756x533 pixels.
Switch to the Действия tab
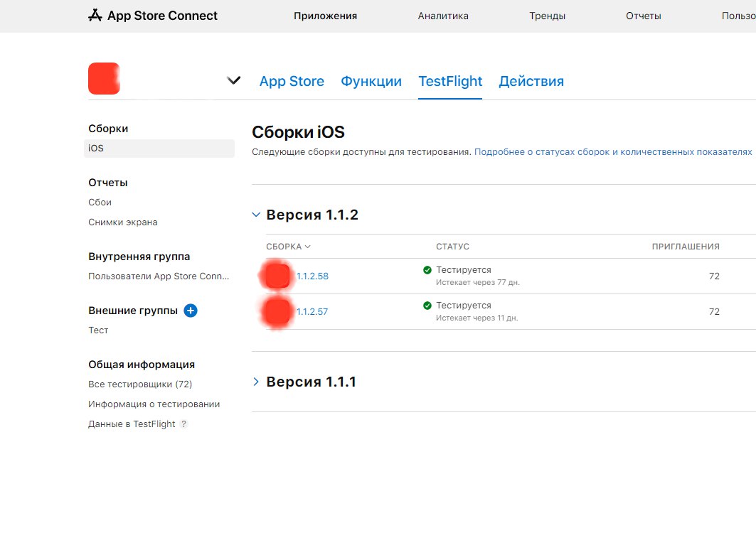[x=531, y=82]
